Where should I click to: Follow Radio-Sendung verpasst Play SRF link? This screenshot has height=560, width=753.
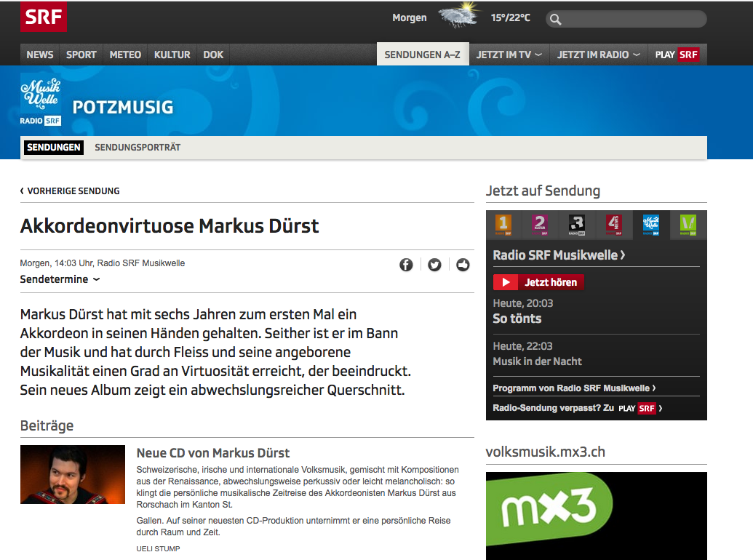(578, 408)
